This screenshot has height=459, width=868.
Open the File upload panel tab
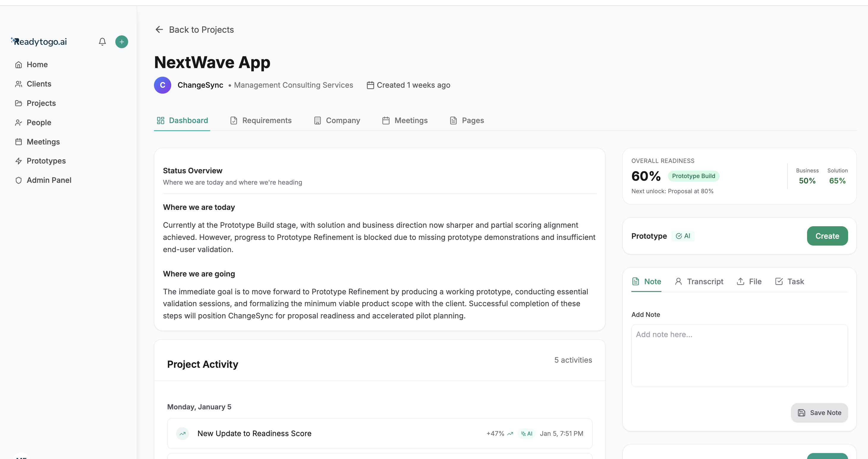point(749,282)
